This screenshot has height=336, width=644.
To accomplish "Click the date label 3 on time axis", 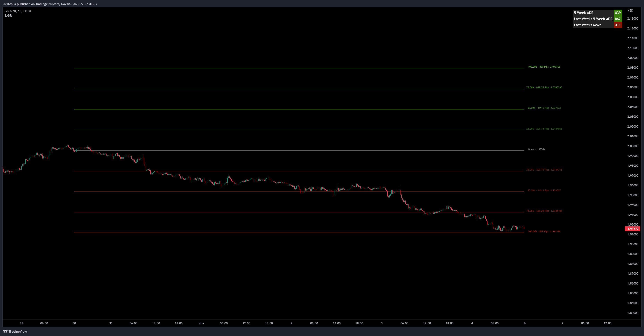I will [x=382, y=323].
